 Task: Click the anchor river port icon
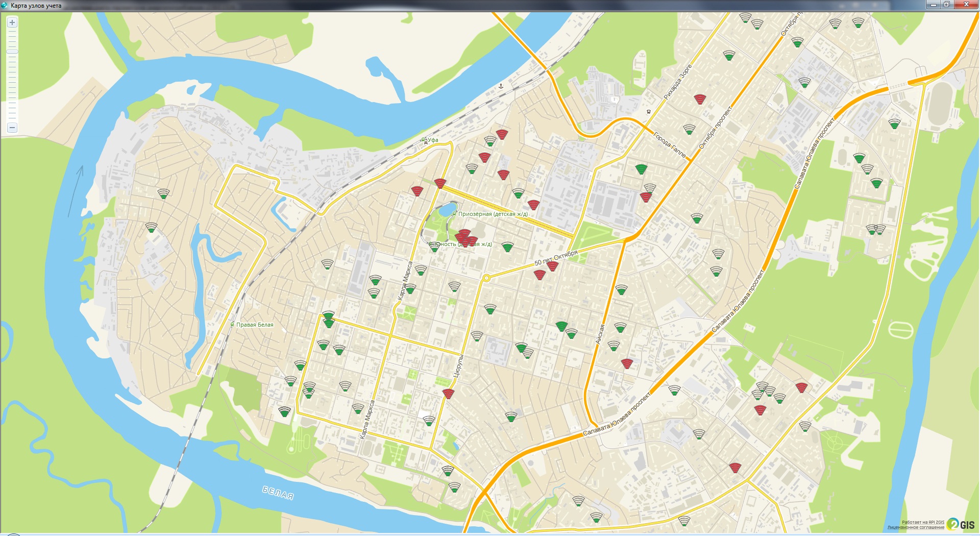pyautogui.click(x=501, y=87)
